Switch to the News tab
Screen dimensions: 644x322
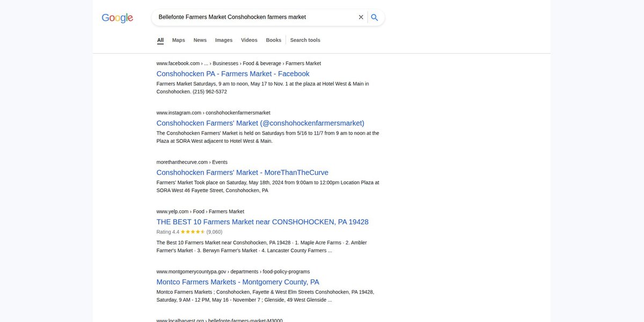pos(200,40)
